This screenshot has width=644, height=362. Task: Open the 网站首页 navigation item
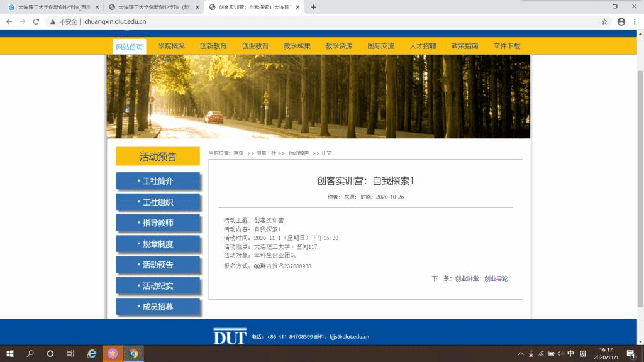pyautogui.click(x=130, y=47)
